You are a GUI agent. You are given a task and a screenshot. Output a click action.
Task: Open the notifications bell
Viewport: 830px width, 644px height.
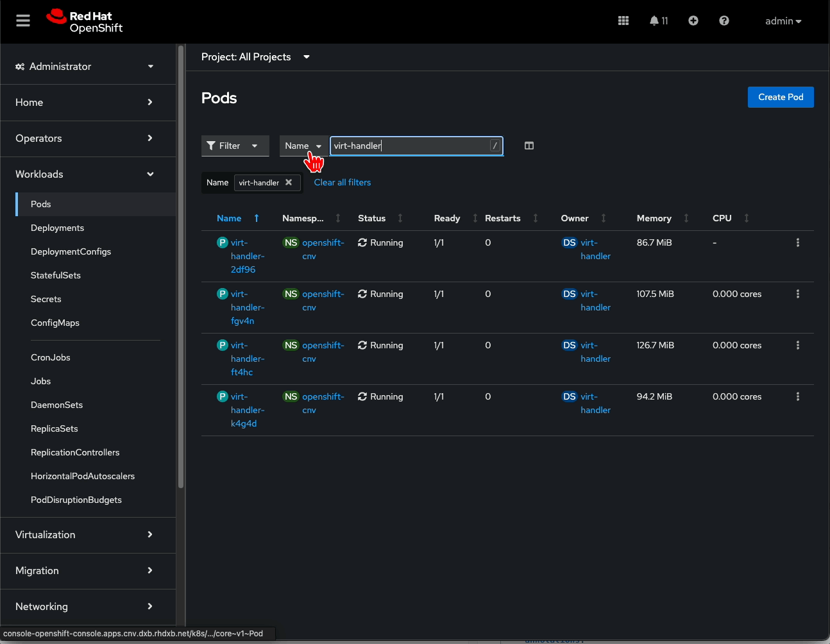(658, 21)
